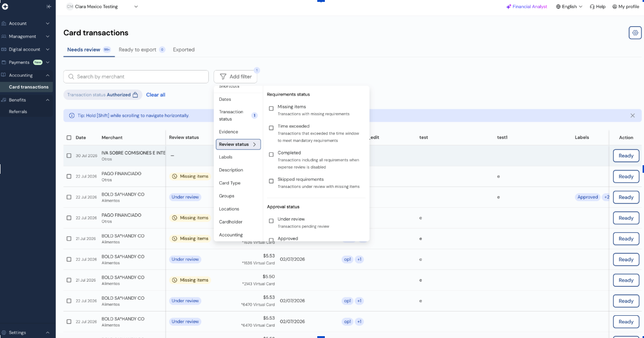Viewport: 644px width, 338px height.
Task: Click the CM avatar beside Clara Mexico Testing
Action: point(70,7)
